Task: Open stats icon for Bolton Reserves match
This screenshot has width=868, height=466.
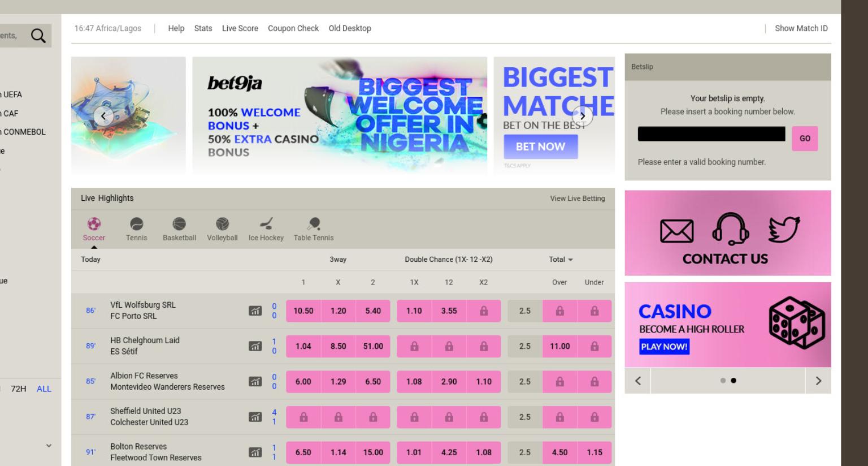Action: (x=255, y=452)
